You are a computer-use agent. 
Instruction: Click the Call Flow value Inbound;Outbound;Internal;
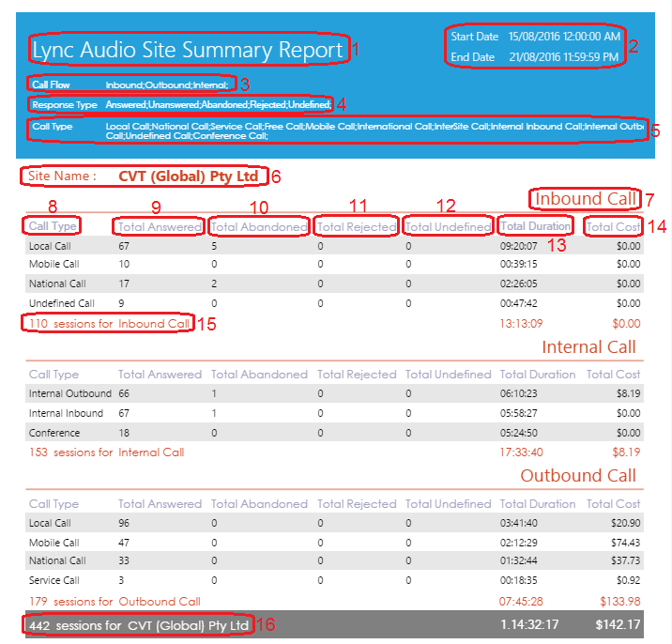[x=167, y=84]
